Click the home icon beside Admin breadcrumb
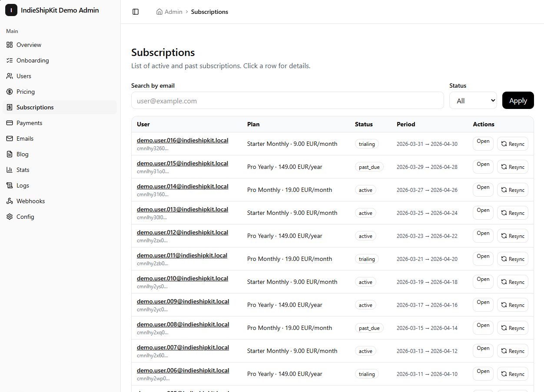The width and height of the screenshot is (544, 392). point(159,12)
